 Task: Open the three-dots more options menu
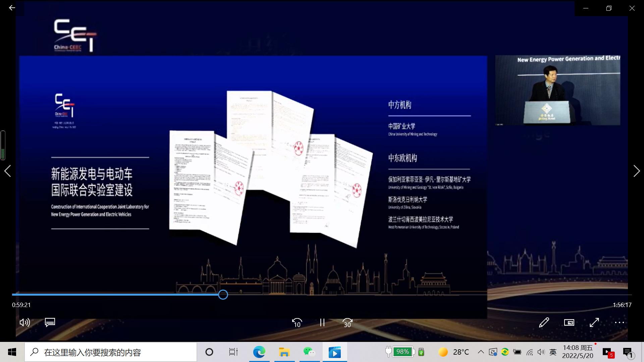(x=619, y=322)
